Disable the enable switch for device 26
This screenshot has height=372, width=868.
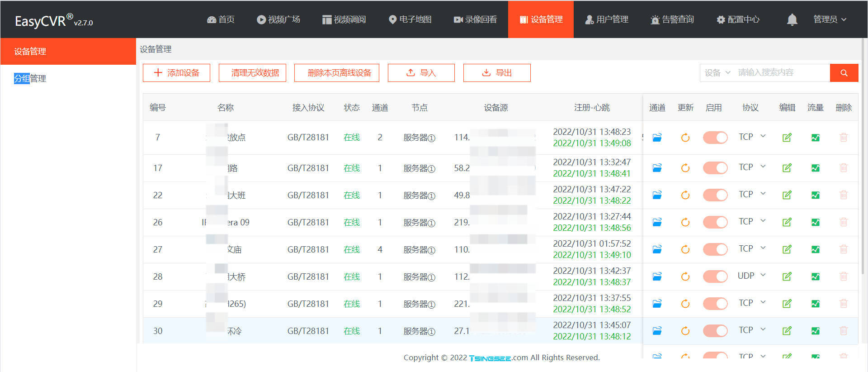[715, 223]
